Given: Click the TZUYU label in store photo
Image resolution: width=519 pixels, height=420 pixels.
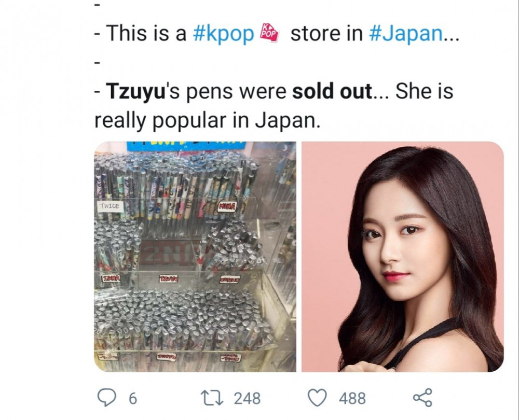Looking at the screenshot, I should point(168,279).
